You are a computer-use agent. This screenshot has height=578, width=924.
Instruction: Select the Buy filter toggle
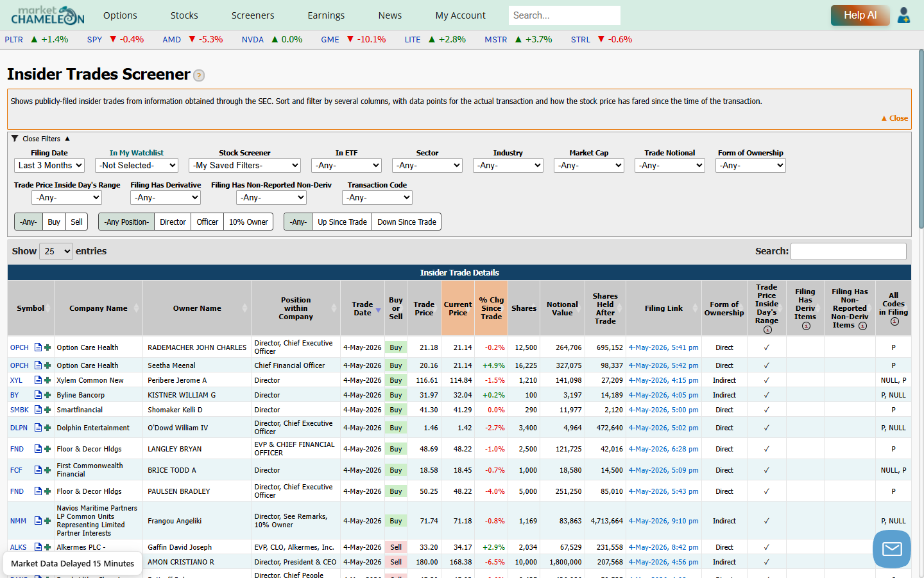(54, 222)
